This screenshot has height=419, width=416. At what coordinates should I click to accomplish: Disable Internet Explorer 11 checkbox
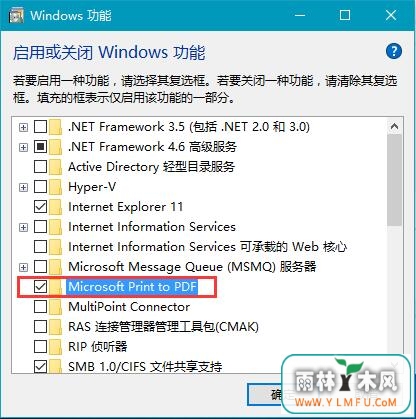[40, 207]
